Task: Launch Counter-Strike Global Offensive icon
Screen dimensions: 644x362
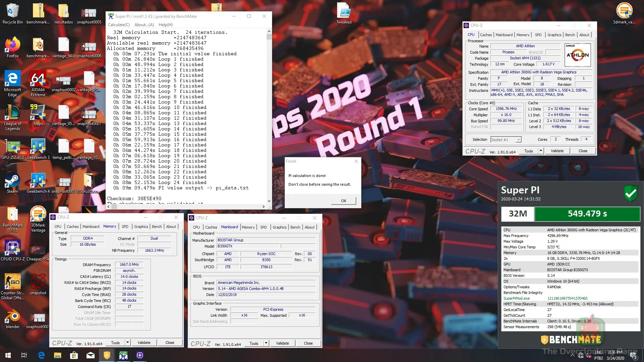Action: tap(12, 287)
